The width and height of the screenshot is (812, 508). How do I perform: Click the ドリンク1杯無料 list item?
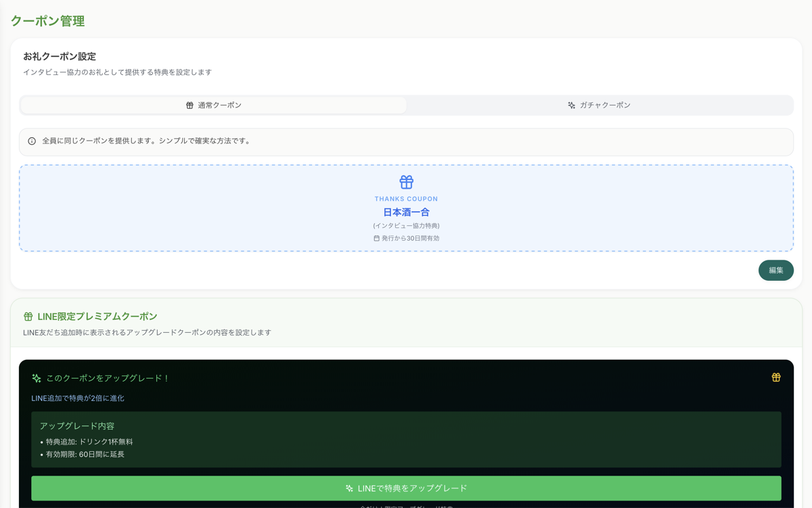tap(87, 442)
